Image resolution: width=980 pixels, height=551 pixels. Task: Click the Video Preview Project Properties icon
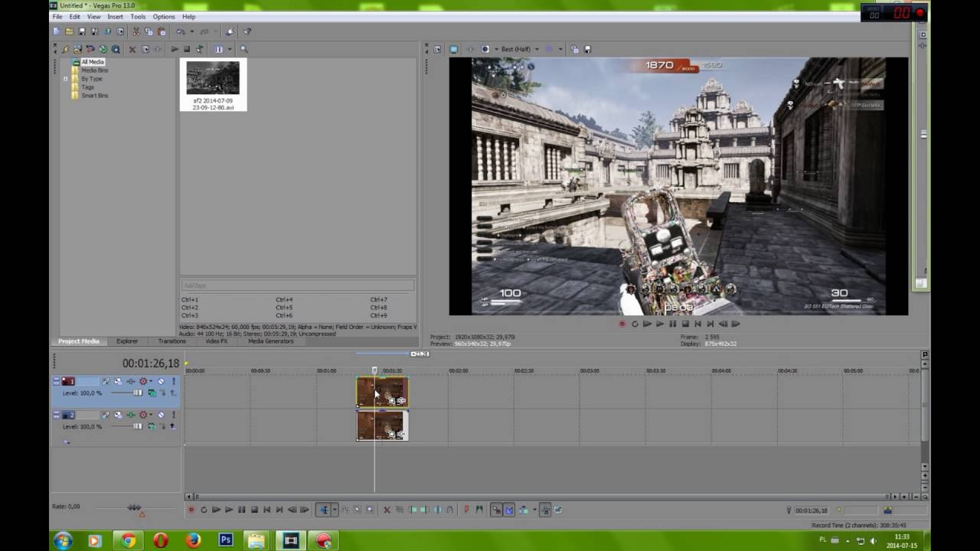[x=437, y=49]
